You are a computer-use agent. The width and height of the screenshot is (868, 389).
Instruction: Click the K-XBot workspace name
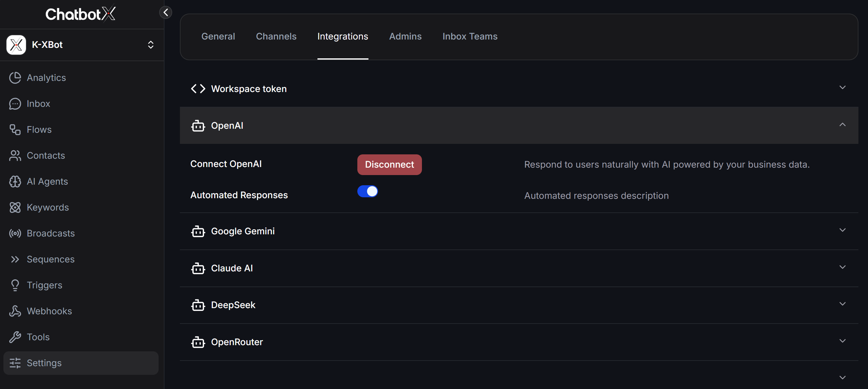[47, 45]
